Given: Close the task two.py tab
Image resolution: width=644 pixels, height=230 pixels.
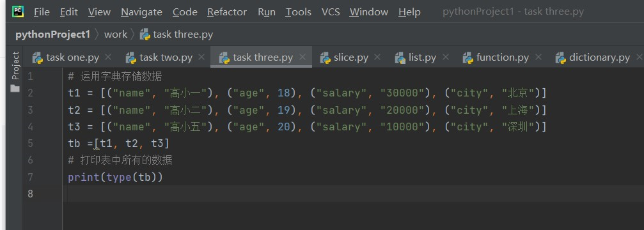Looking at the screenshot, I should coord(201,57).
